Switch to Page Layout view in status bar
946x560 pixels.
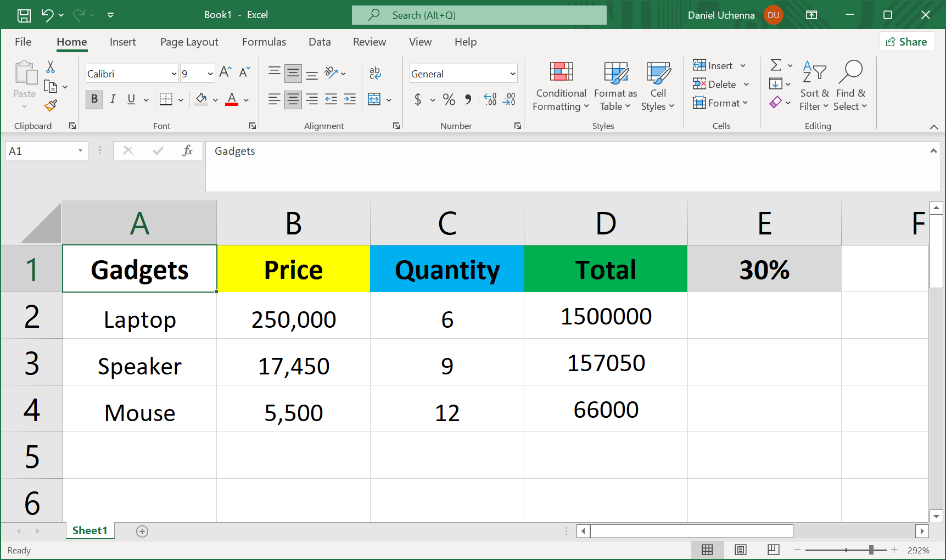click(740, 550)
